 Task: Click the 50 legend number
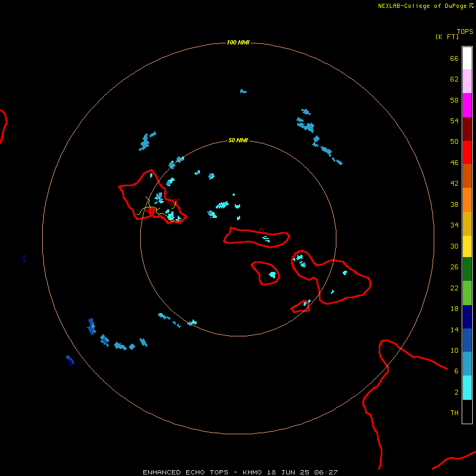(x=454, y=142)
